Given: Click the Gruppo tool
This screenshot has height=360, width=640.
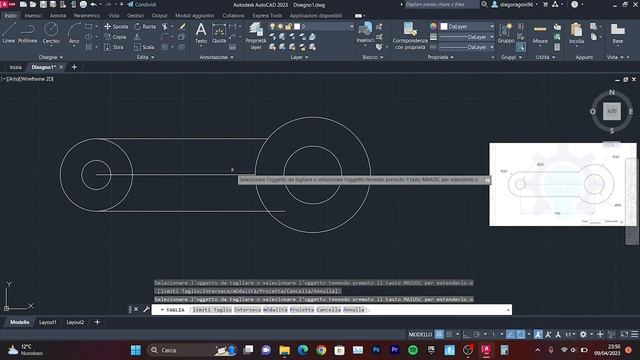Looking at the screenshot, I should tap(506, 33).
